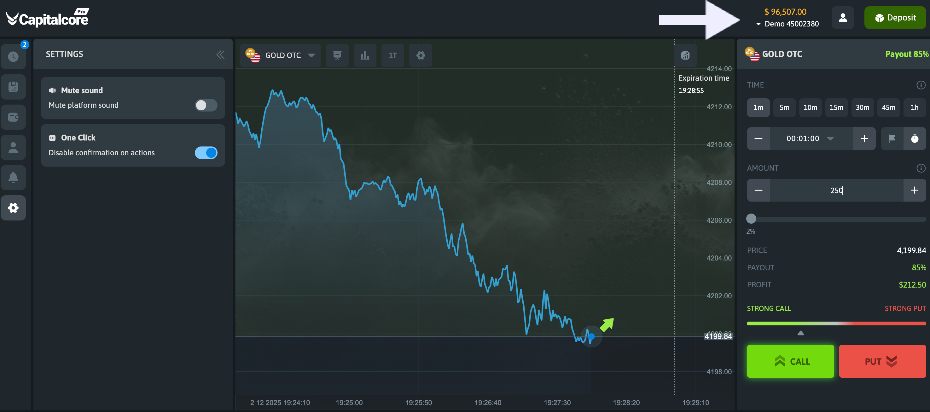Screen dimensions: 930x412
Task: Toggle the One Click switch
Action: click(206, 153)
